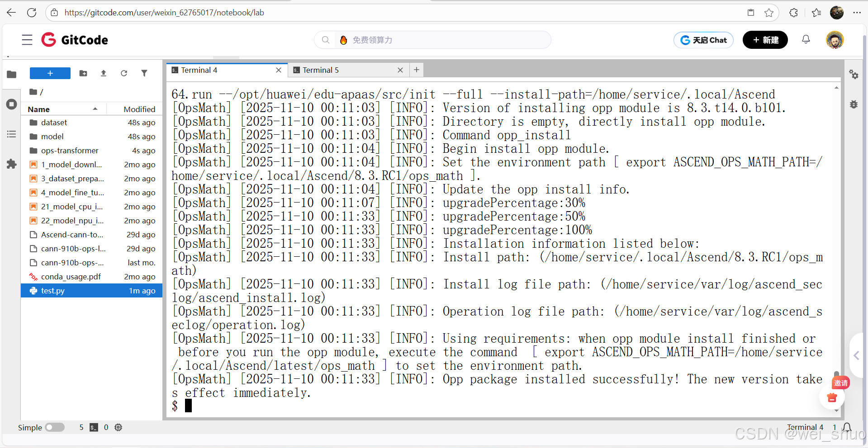Open the Running Terminals and Kernels panel
Image resolution: width=868 pixels, height=448 pixels.
pos(12,104)
